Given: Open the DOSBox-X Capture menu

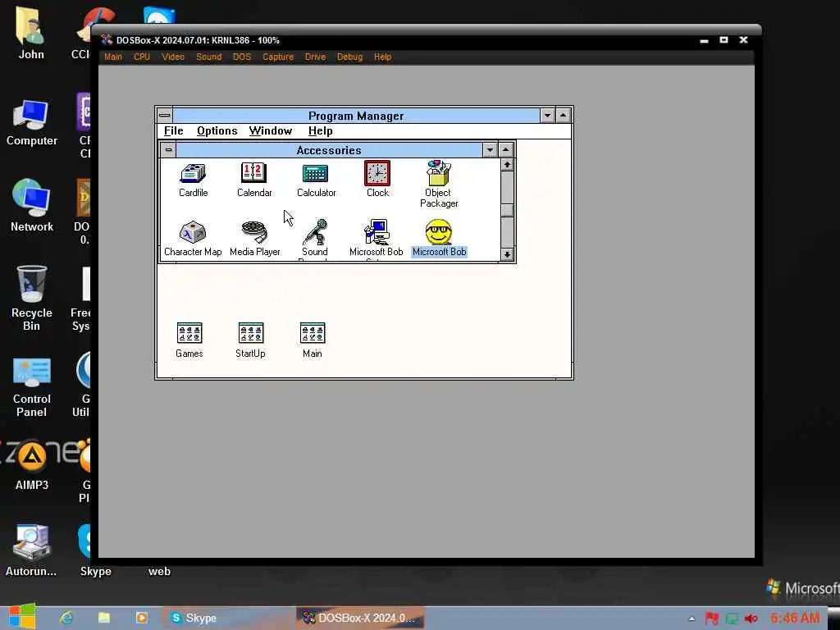Looking at the screenshot, I should [x=278, y=57].
